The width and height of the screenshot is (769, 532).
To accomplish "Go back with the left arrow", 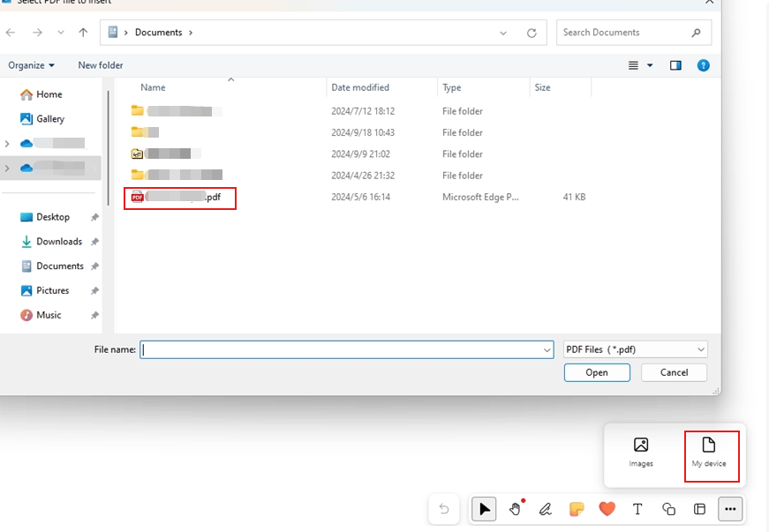I will (x=11, y=33).
